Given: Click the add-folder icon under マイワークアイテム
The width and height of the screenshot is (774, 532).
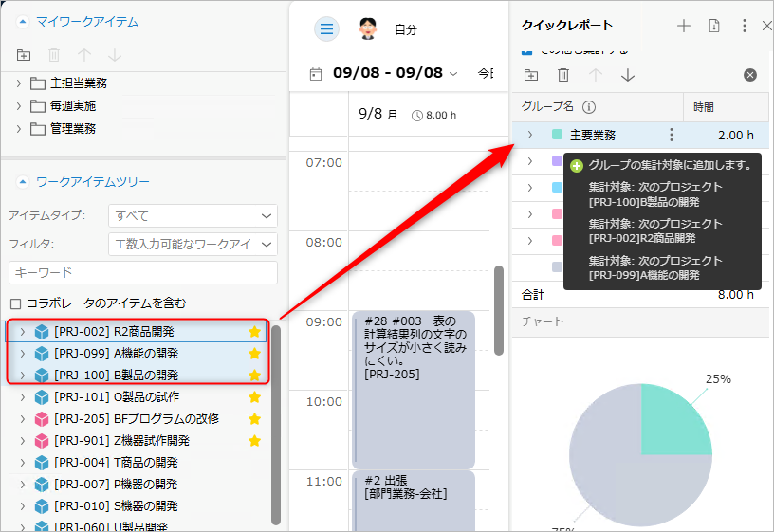Looking at the screenshot, I should click(24, 56).
